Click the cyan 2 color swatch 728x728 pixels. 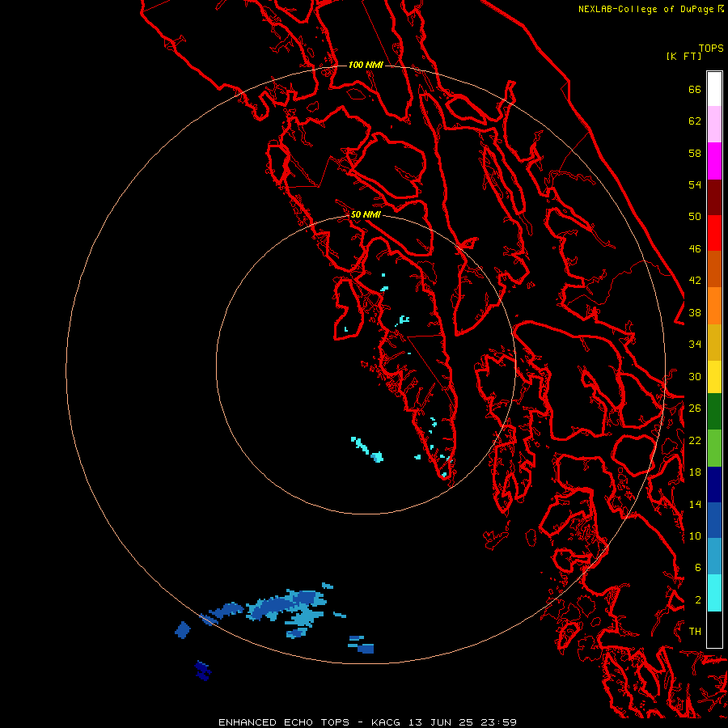(x=714, y=593)
